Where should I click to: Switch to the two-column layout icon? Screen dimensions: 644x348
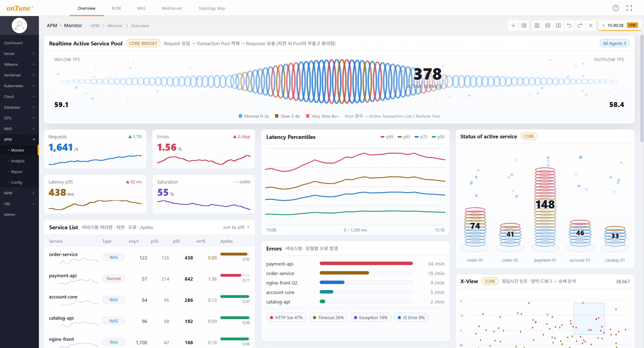pyautogui.click(x=558, y=25)
